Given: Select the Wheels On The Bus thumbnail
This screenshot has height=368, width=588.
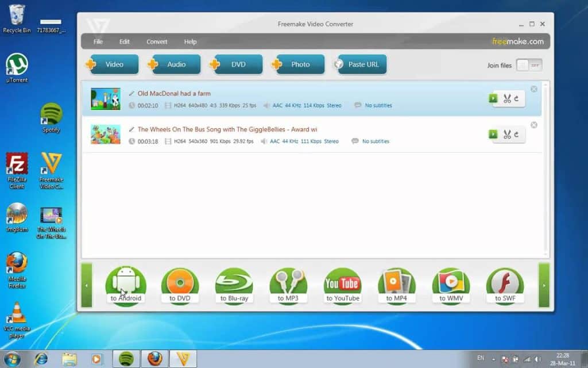Looking at the screenshot, I should tap(106, 135).
